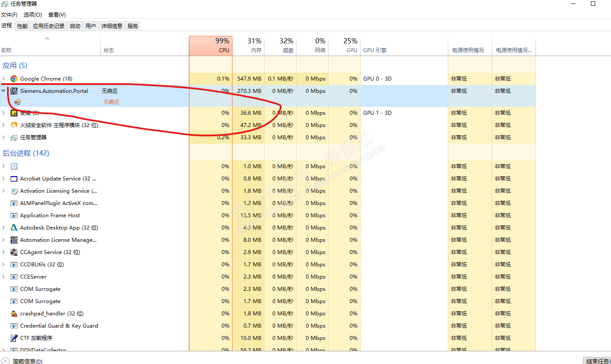Click the GPU 1 - 3D engine cell
Image resolution: width=611 pixels, height=364 pixels.
pyautogui.click(x=377, y=113)
